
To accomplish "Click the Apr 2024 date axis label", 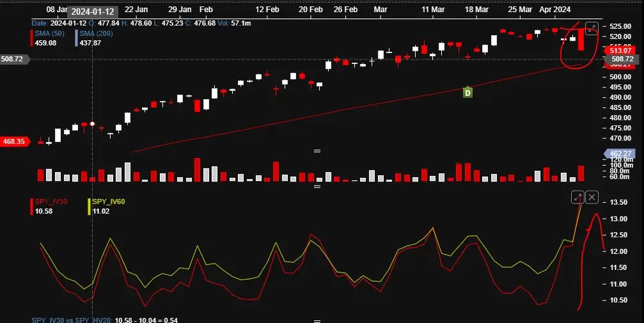I will click(x=554, y=10).
